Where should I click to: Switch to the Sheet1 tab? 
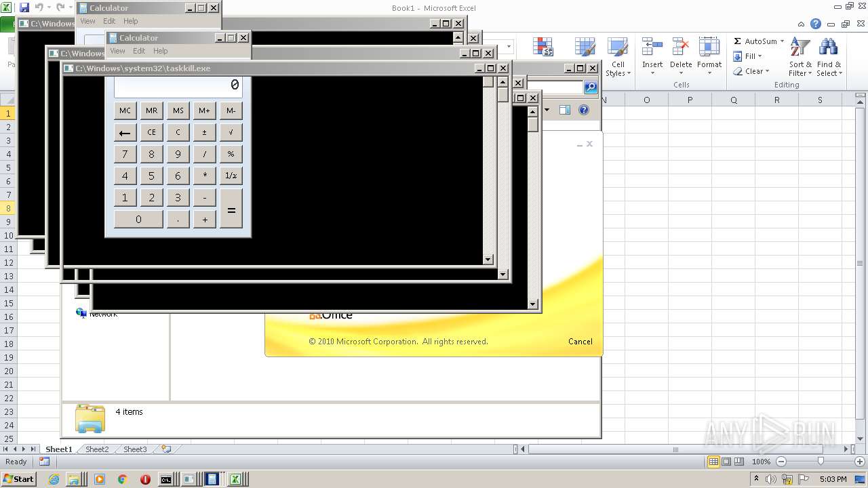tap(59, 449)
